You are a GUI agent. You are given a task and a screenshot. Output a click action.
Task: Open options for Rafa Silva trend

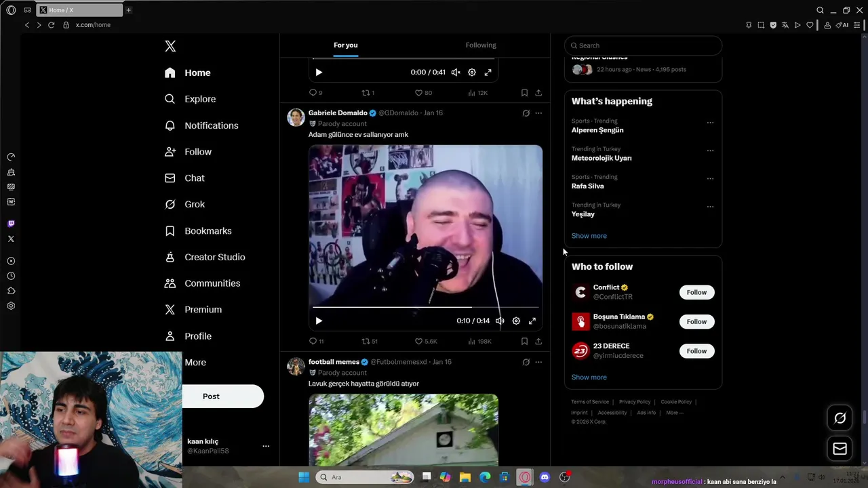tap(710, 179)
